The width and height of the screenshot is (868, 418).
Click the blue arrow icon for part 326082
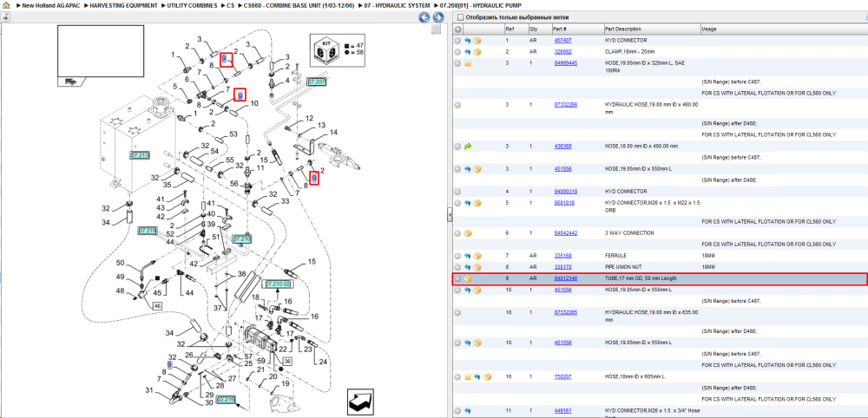point(468,51)
